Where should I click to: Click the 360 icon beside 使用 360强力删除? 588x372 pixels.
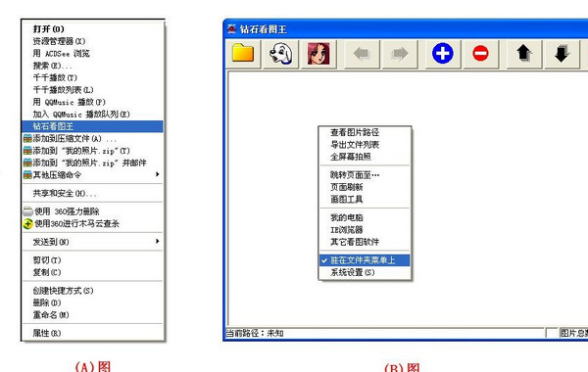27,211
